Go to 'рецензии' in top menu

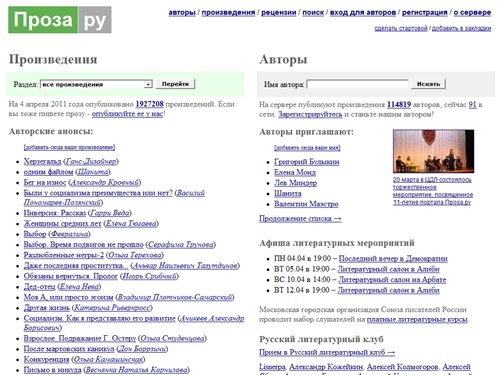click(x=279, y=13)
